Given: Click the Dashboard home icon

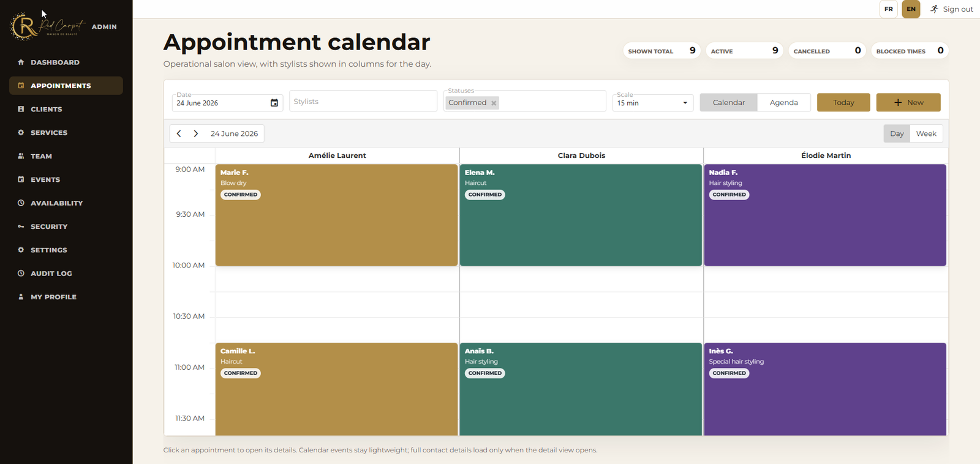Looking at the screenshot, I should [21, 62].
